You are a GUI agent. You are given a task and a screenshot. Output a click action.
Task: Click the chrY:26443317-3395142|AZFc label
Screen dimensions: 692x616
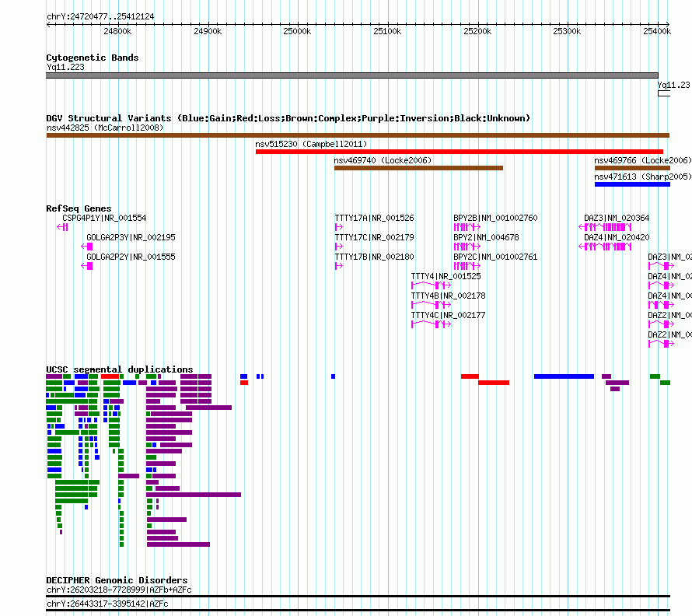point(107,604)
